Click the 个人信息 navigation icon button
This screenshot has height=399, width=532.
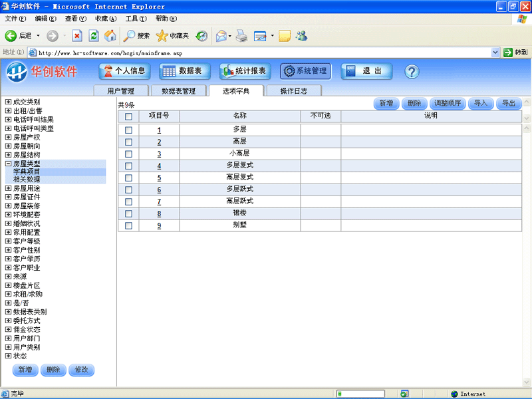pos(124,71)
